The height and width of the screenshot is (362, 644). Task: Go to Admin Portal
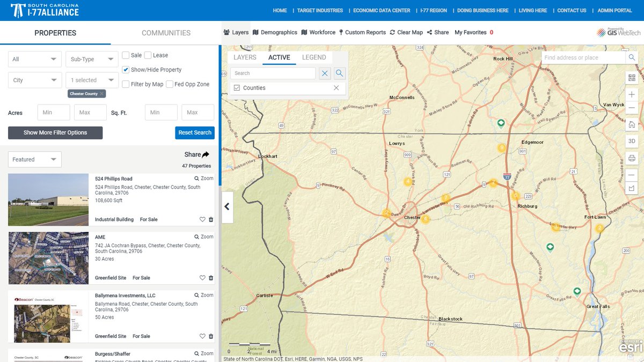click(615, 10)
